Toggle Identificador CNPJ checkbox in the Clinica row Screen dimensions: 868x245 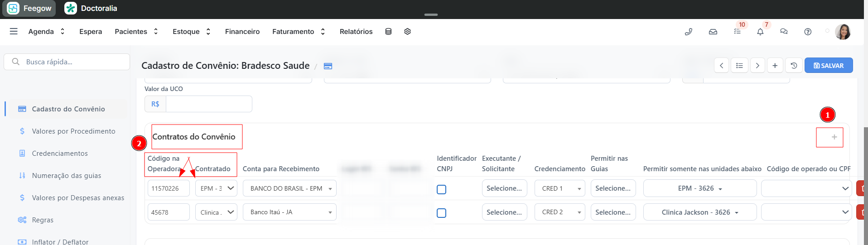(441, 213)
